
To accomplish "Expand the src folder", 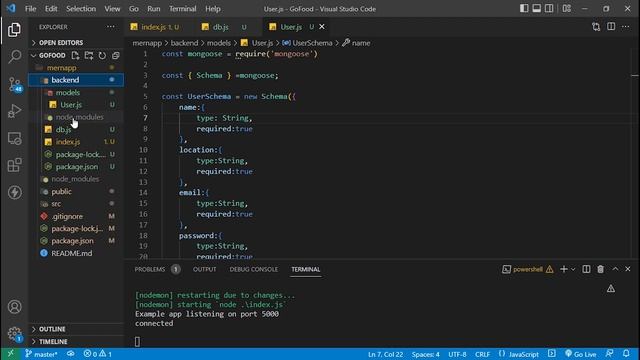I will pos(76,204).
